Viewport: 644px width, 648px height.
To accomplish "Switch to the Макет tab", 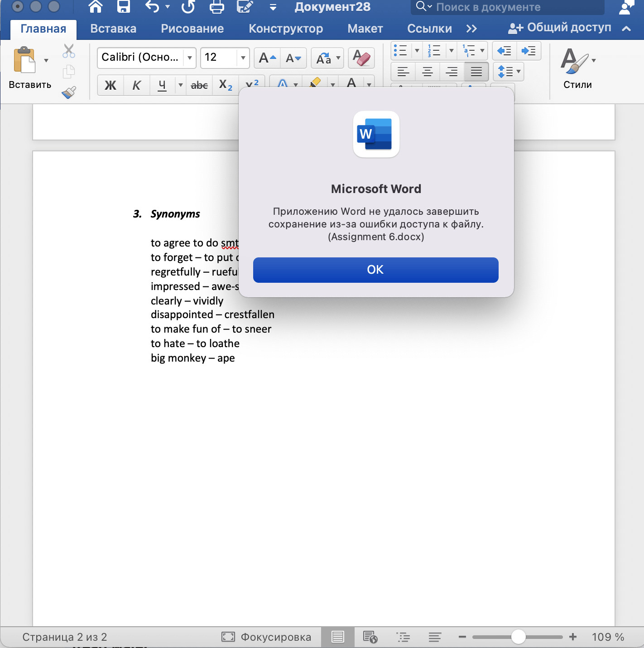I will click(x=365, y=29).
